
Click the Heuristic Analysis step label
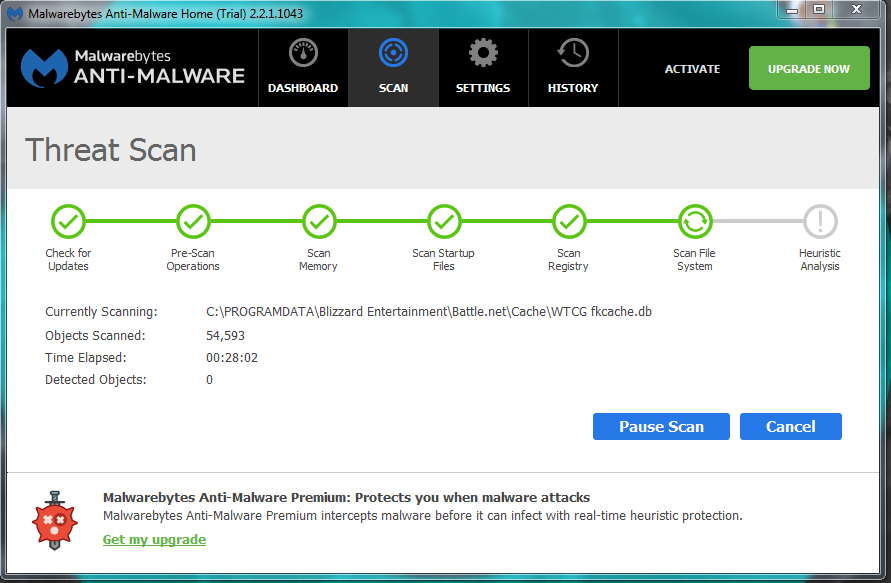pyautogui.click(x=819, y=260)
